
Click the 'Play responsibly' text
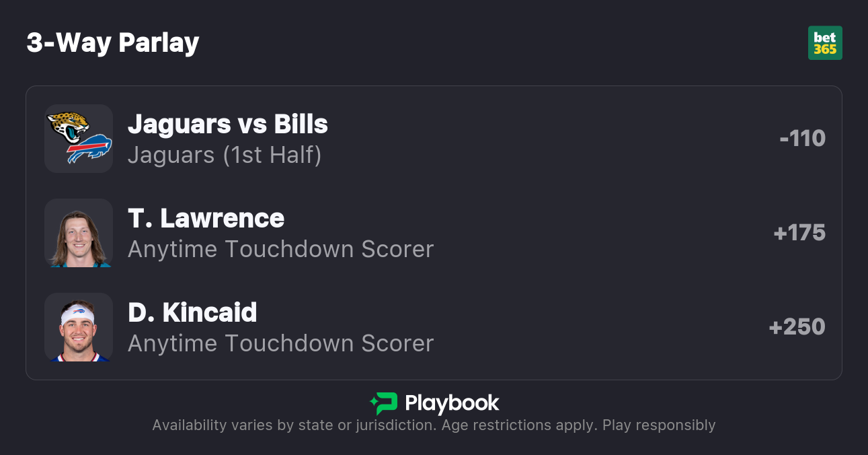click(659, 425)
